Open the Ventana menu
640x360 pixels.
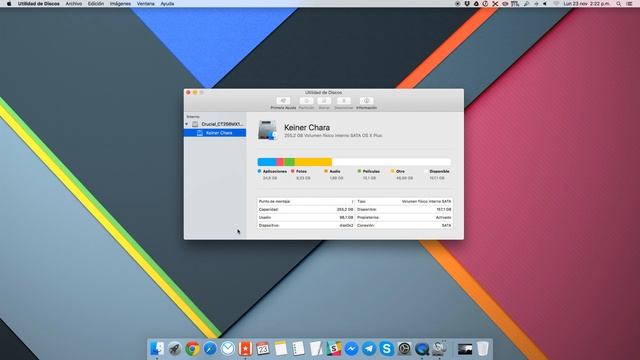(x=146, y=4)
